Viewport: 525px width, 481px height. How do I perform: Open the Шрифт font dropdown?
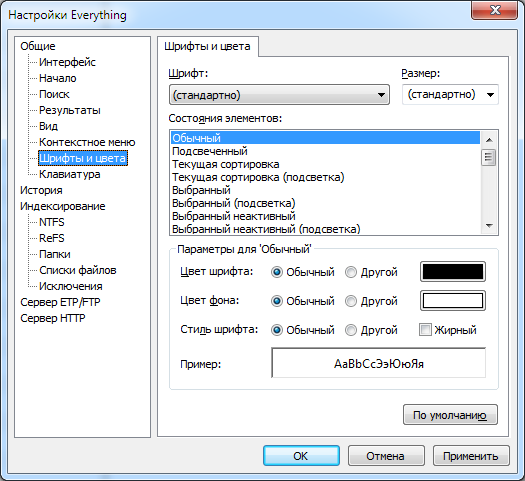coord(279,95)
